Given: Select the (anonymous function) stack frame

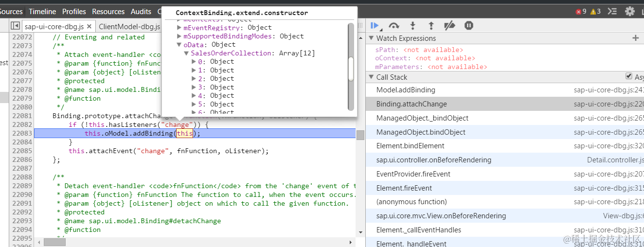Looking at the screenshot, I should pos(505,202).
